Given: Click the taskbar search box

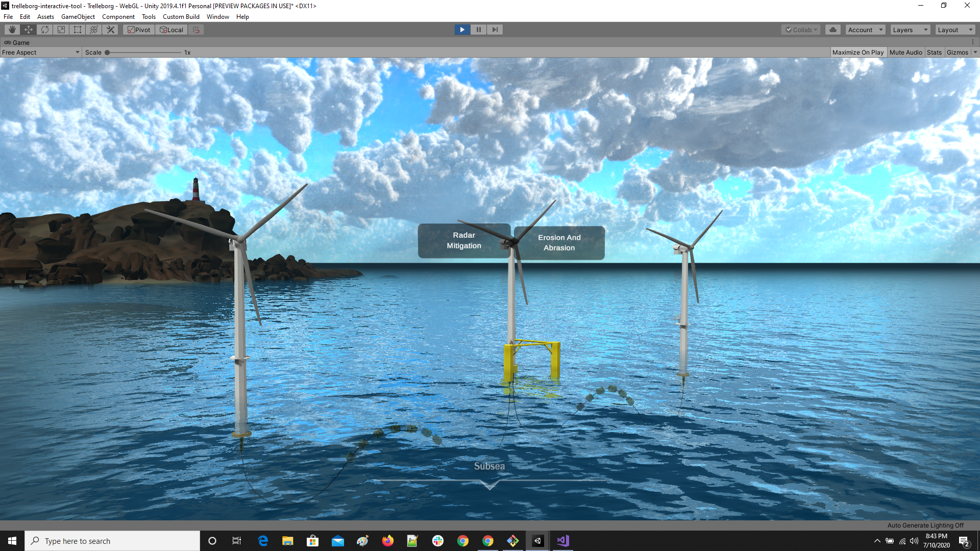Looking at the screenshot, I should pyautogui.click(x=112, y=541).
